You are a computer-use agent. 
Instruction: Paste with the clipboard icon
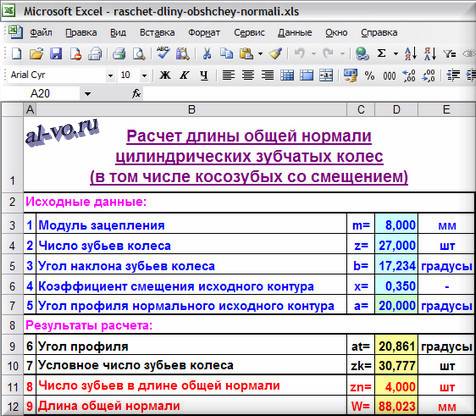pos(246,54)
